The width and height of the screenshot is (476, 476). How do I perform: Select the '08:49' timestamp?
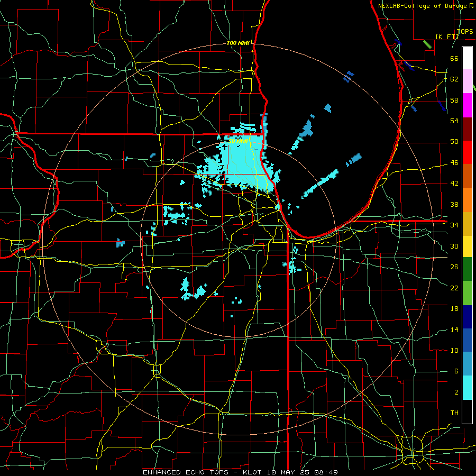pyautogui.click(x=326, y=472)
